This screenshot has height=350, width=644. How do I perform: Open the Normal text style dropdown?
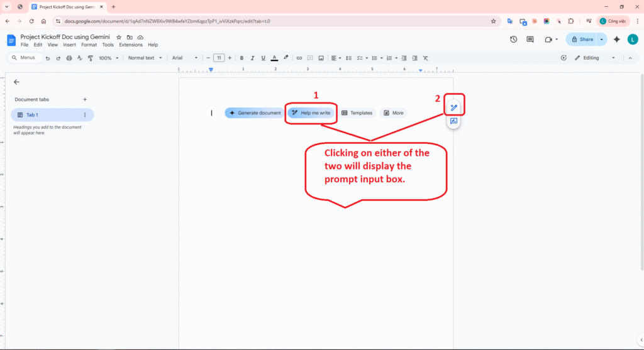144,58
